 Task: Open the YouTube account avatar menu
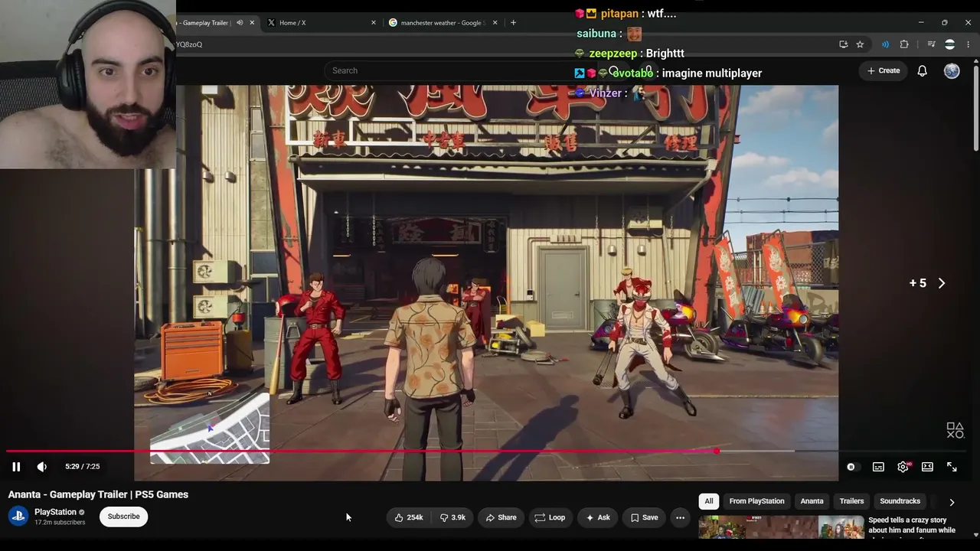click(x=952, y=70)
